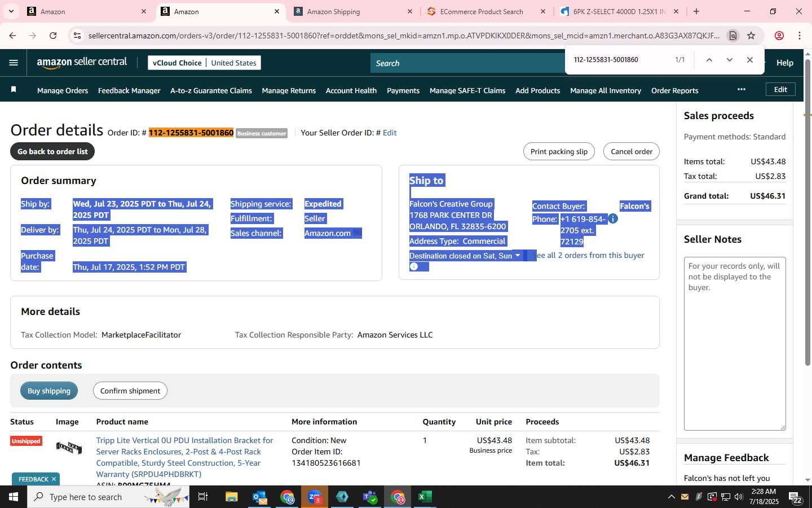The image size is (812, 508).
Task: Click the info icon below Destination closed
Action: pyautogui.click(x=414, y=266)
